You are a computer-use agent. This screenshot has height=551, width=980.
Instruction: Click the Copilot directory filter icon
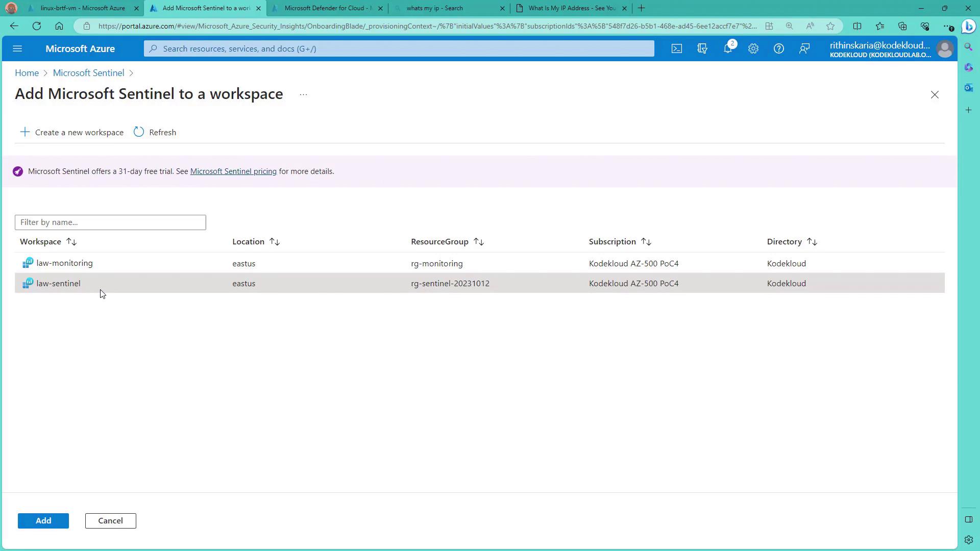(702, 48)
